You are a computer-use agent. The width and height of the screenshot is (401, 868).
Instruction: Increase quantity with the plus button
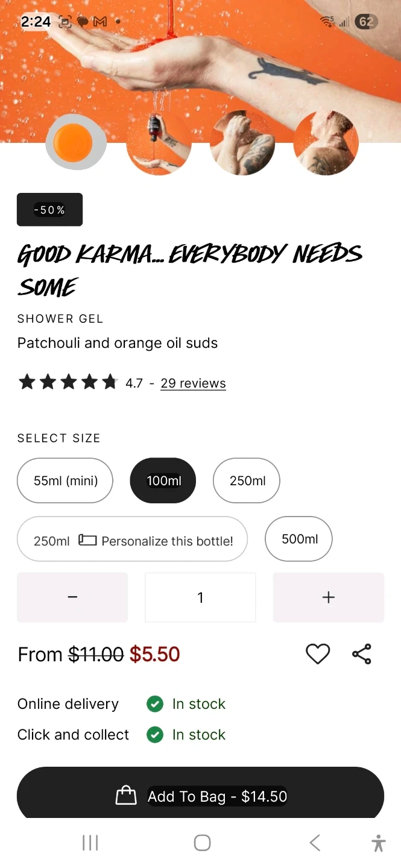[x=328, y=597]
